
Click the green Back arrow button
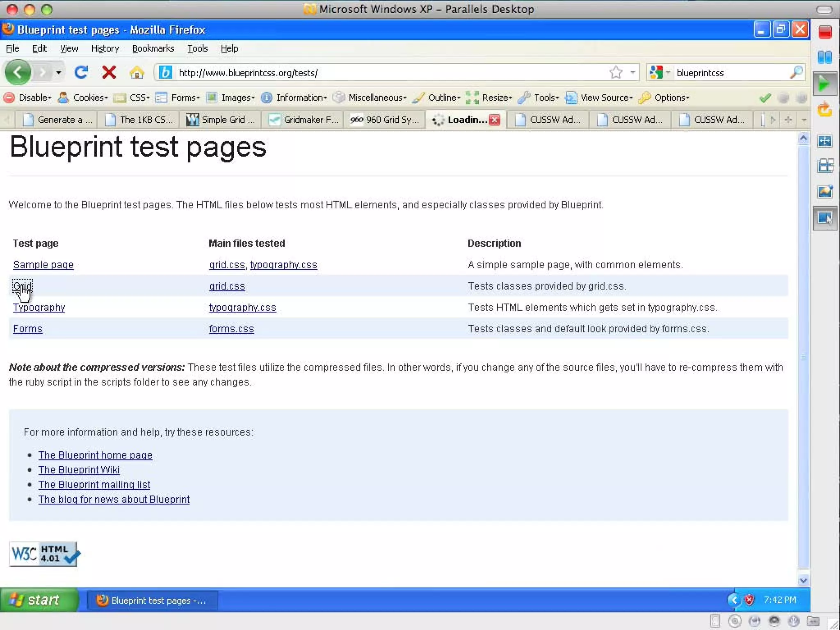[x=18, y=73]
